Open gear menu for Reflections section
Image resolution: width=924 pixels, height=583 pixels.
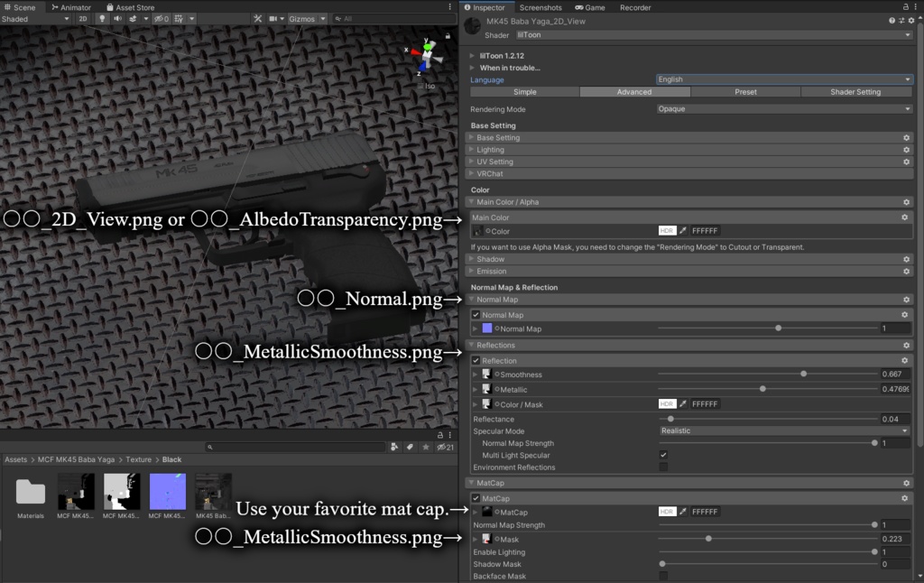[906, 346]
